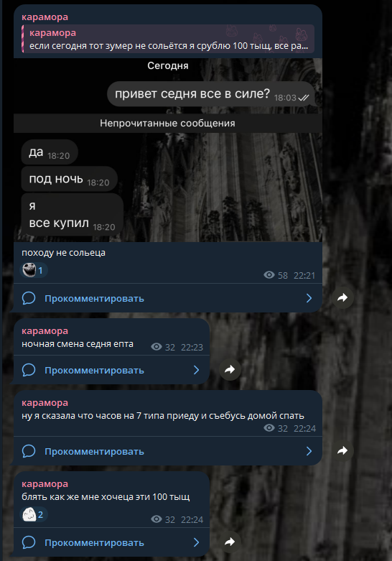Open comments chevron on 'ночная смена седня' post
The width and height of the screenshot is (392, 561).
[x=196, y=370]
